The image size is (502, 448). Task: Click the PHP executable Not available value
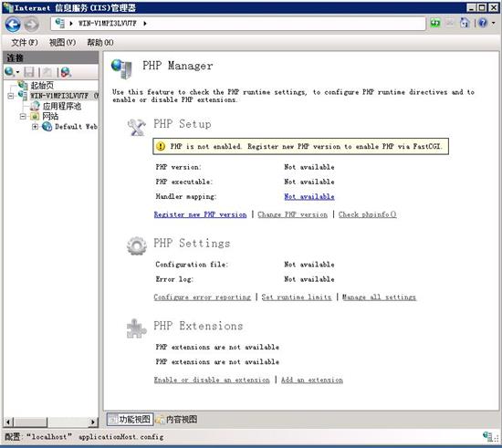[x=309, y=182]
